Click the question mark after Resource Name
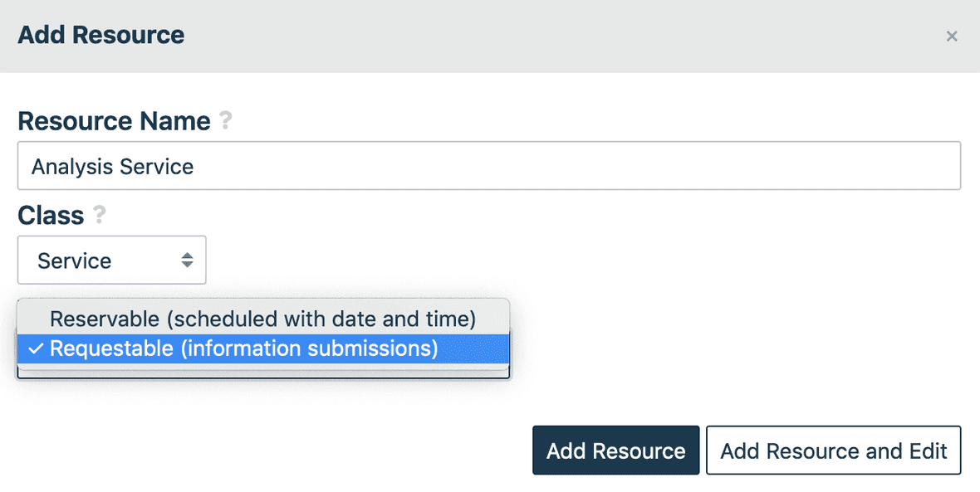Screen dimensions: 980x492 [x=224, y=121]
